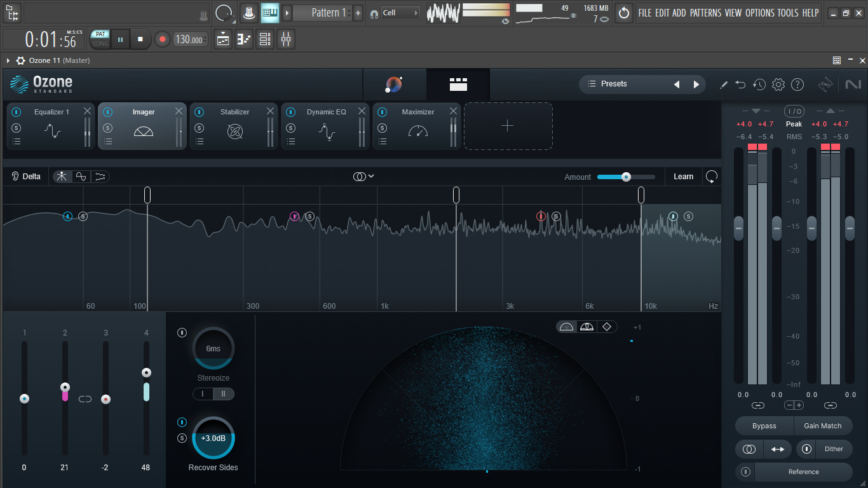
Task: Add a module with the plus slot
Action: coord(508,126)
